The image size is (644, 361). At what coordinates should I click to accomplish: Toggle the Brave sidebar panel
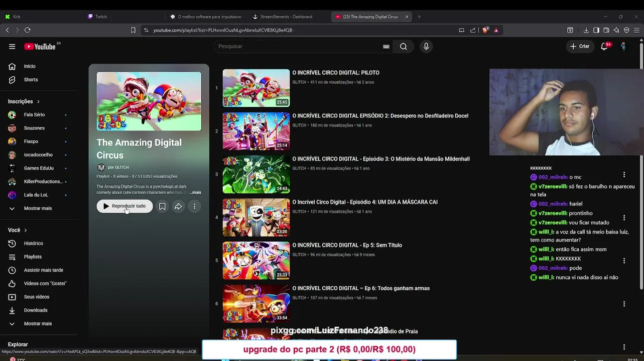pyautogui.click(x=596, y=30)
